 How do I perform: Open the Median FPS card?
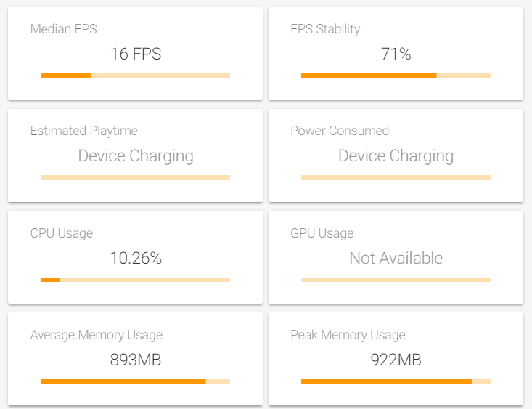[x=135, y=53]
